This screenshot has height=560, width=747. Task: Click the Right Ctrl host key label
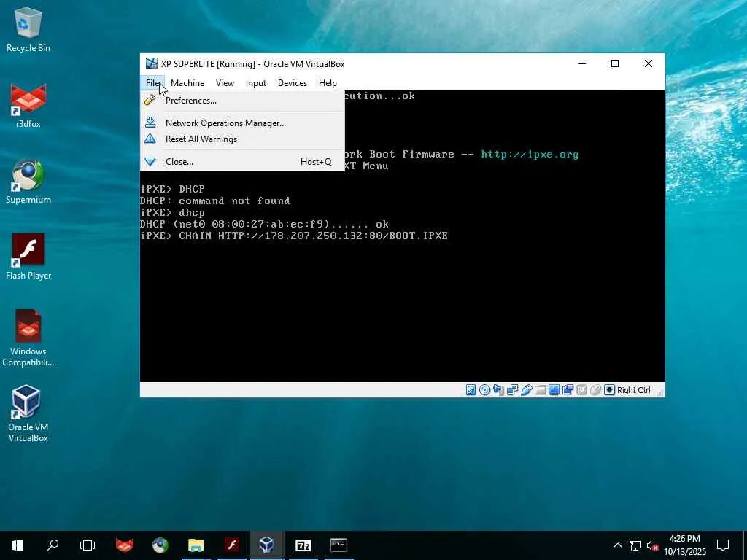tap(634, 390)
